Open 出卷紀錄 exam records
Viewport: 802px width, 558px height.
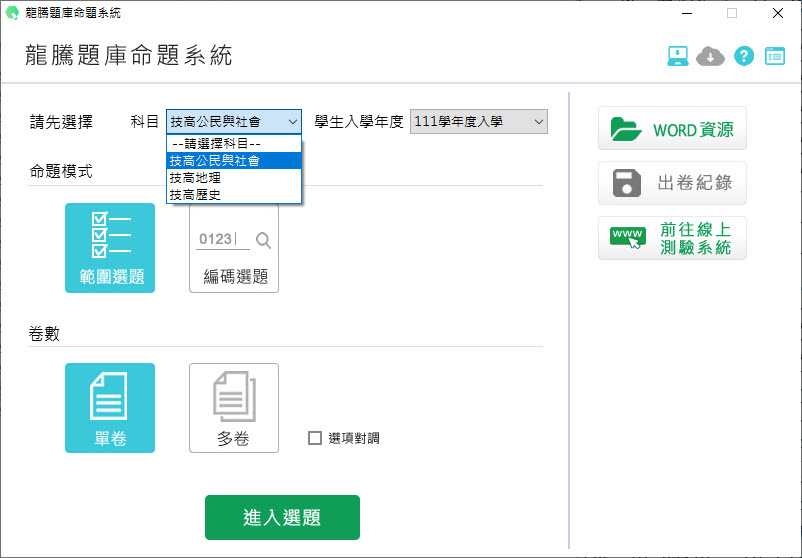click(672, 183)
